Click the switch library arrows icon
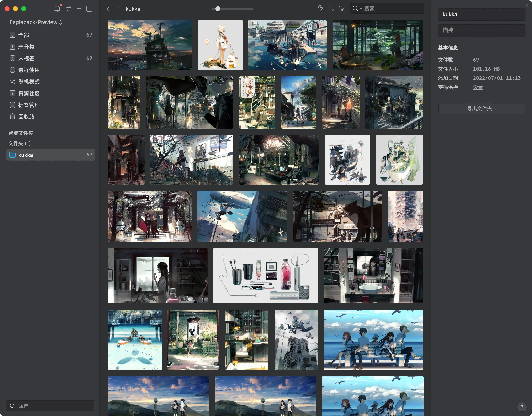Screen dimensions: 532x416 (69, 9)
